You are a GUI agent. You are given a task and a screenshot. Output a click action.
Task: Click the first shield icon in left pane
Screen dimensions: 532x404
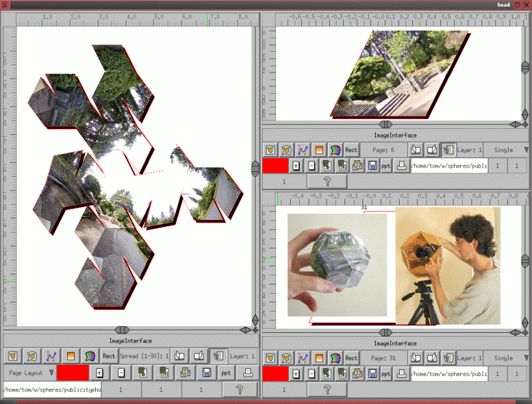pyautogui.click(x=11, y=356)
